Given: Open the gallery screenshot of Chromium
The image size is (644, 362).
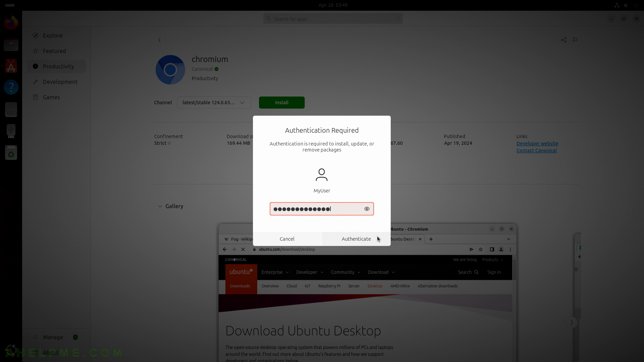Looking at the screenshot, I should pos(367,293).
